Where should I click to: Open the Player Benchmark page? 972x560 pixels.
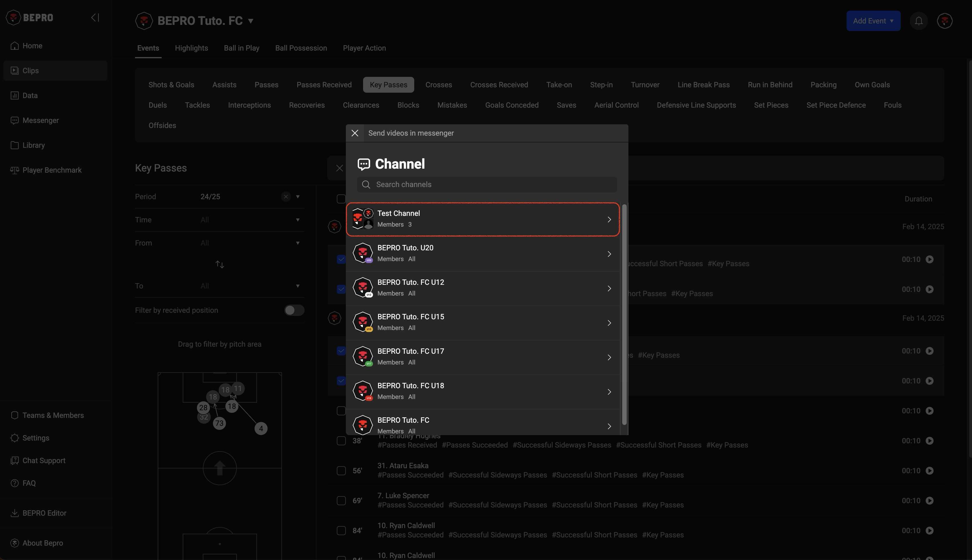click(52, 170)
